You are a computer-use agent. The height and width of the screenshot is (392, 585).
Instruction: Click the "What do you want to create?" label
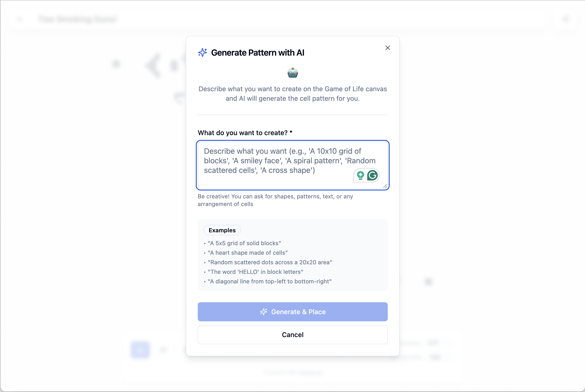click(x=245, y=133)
